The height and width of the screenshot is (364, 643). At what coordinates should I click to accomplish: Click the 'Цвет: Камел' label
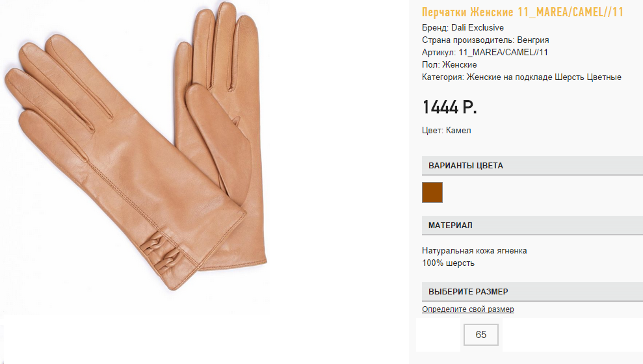tap(446, 130)
